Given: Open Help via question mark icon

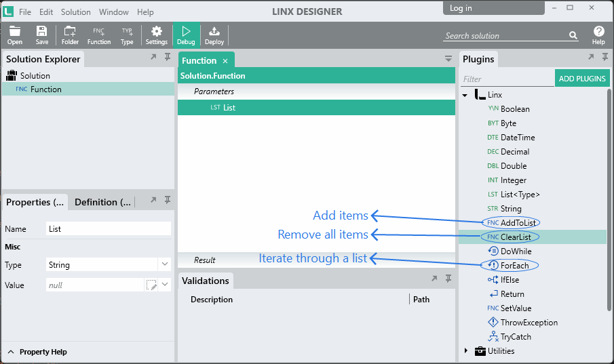Looking at the screenshot, I should 598,35.
